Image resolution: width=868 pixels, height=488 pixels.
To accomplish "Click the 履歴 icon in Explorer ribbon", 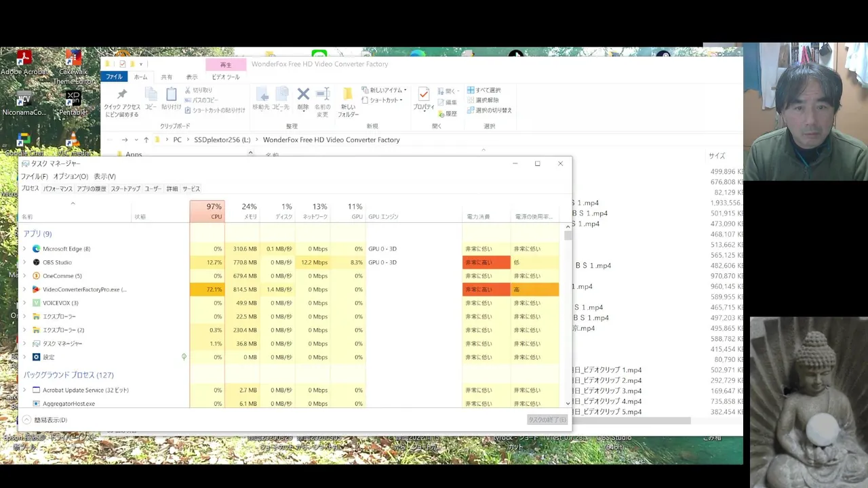I will point(441,114).
